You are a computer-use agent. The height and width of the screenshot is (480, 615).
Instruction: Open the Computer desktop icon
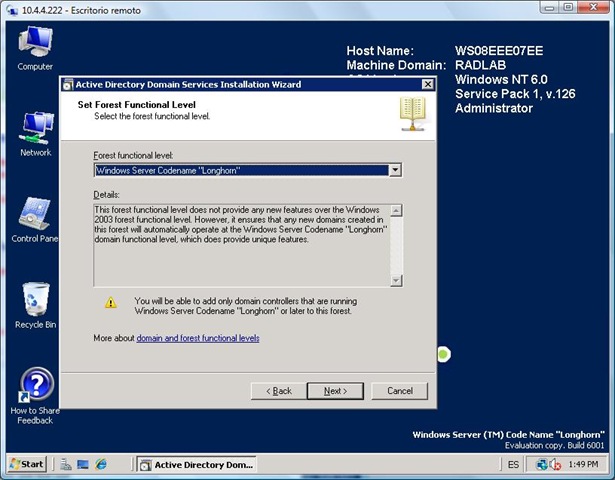(35, 47)
